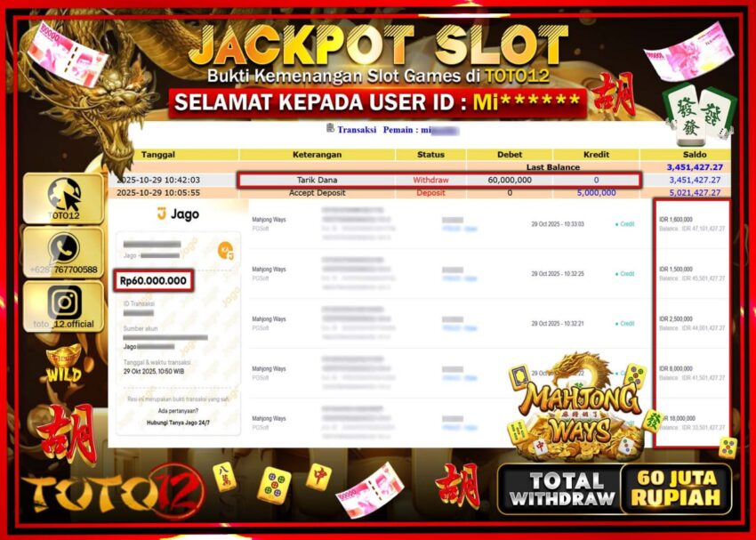Click the Deposit status text
The image size is (756, 540).
click(430, 192)
